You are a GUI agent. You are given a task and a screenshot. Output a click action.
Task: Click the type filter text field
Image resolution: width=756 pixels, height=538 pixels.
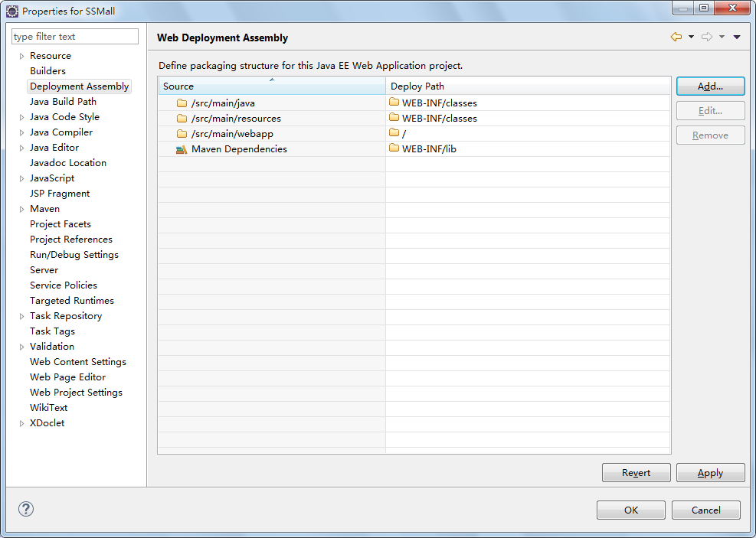coord(75,37)
